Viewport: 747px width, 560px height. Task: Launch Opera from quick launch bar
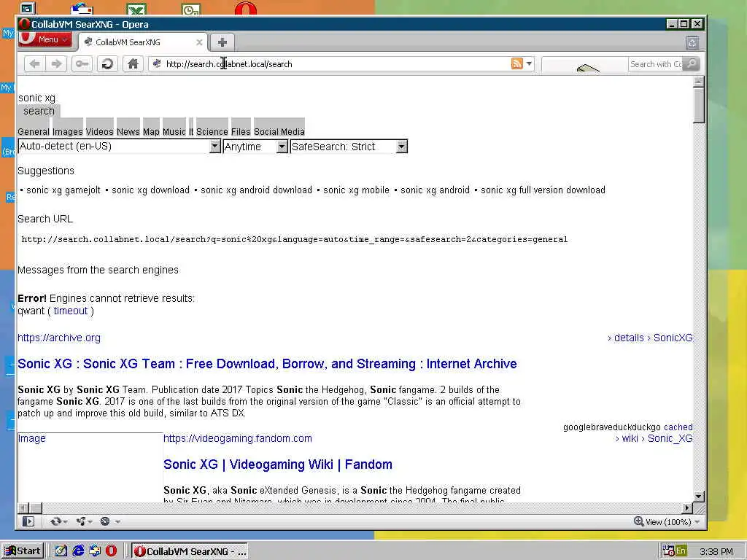[111, 551]
